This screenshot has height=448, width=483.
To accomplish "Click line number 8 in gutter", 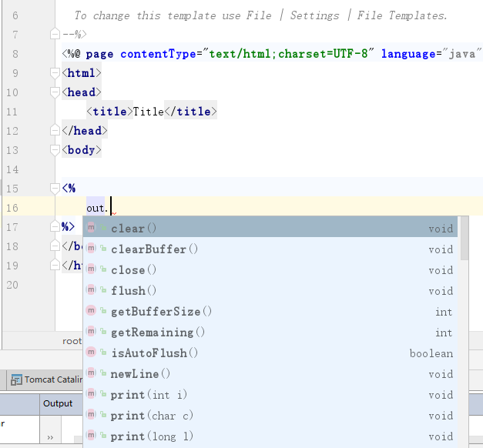I will (15, 54).
